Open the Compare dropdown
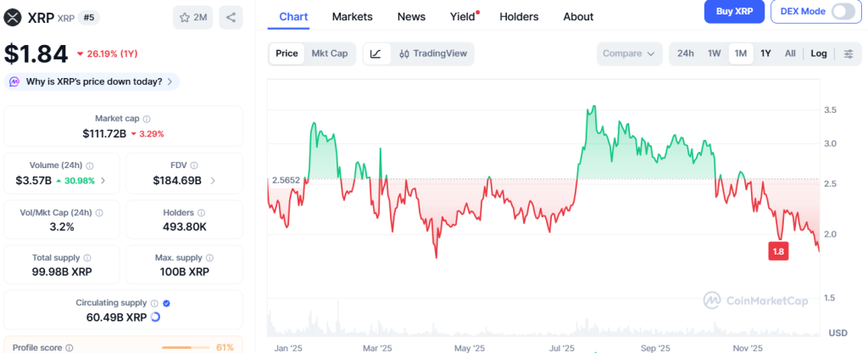The width and height of the screenshot is (868, 353). pyautogui.click(x=628, y=53)
